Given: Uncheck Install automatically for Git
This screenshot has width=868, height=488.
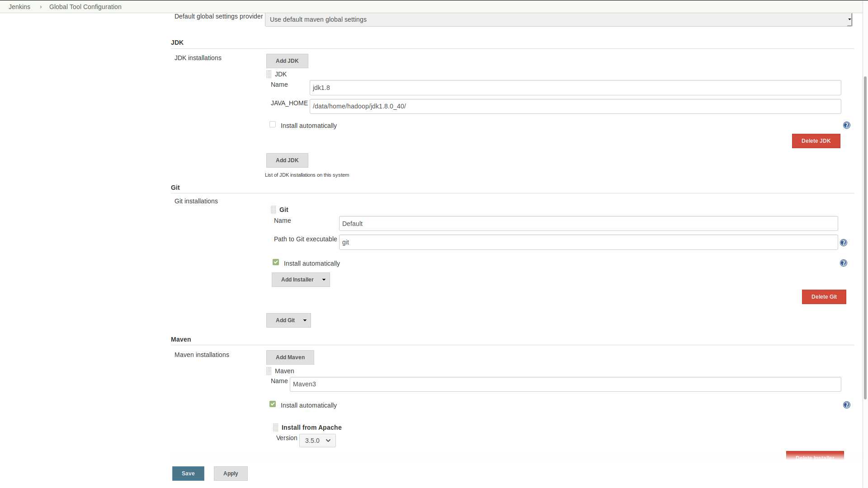Looking at the screenshot, I should click(x=276, y=262).
